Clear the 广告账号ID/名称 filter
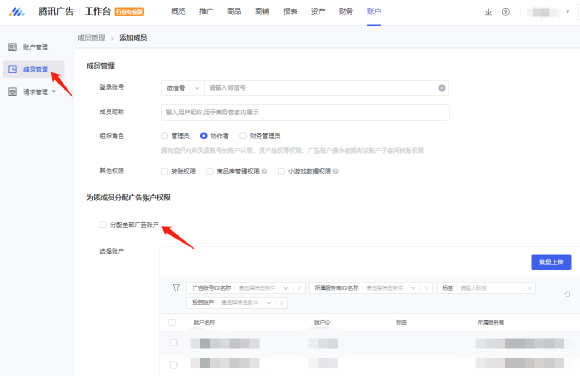Image resolution: width=580 pixels, height=376 pixels. (299, 288)
